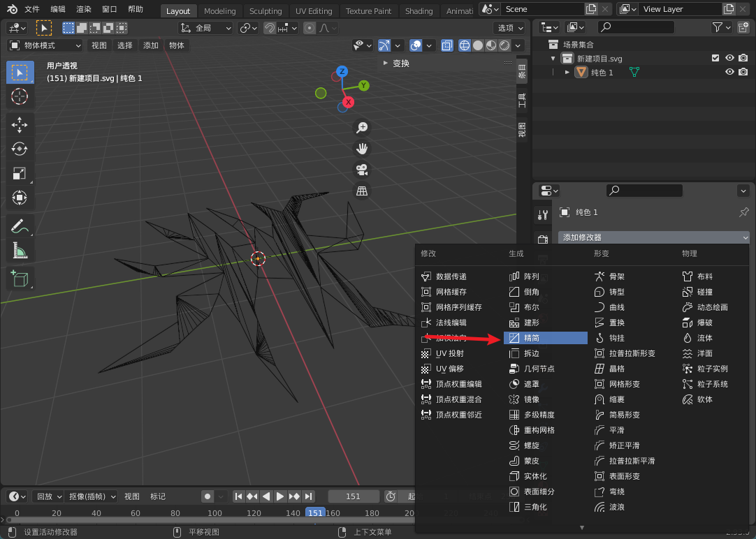
Task: Toggle X-ray view in viewport header
Action: (x=447, y=45)
